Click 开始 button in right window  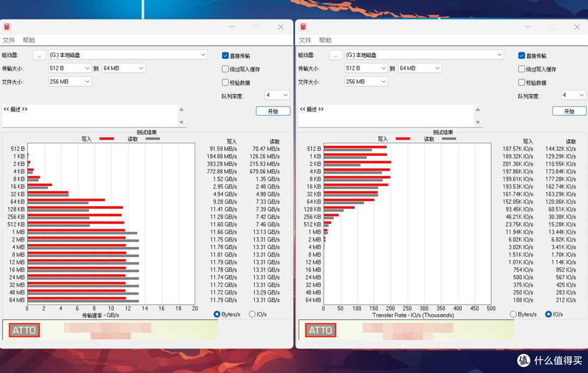pos(569,111)
